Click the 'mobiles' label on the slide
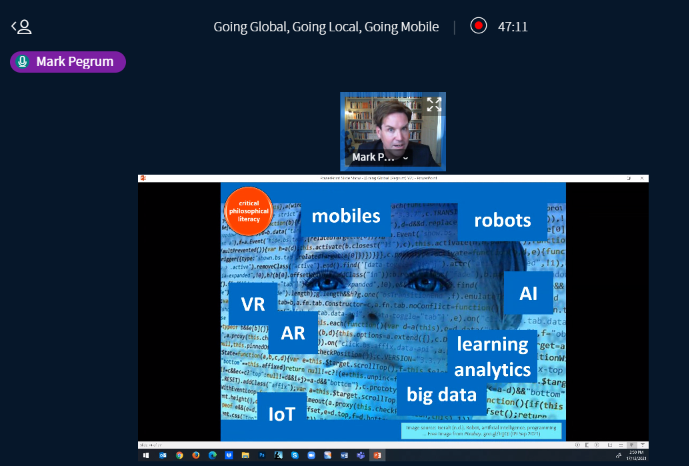689x466 pixels. point(346,217)
